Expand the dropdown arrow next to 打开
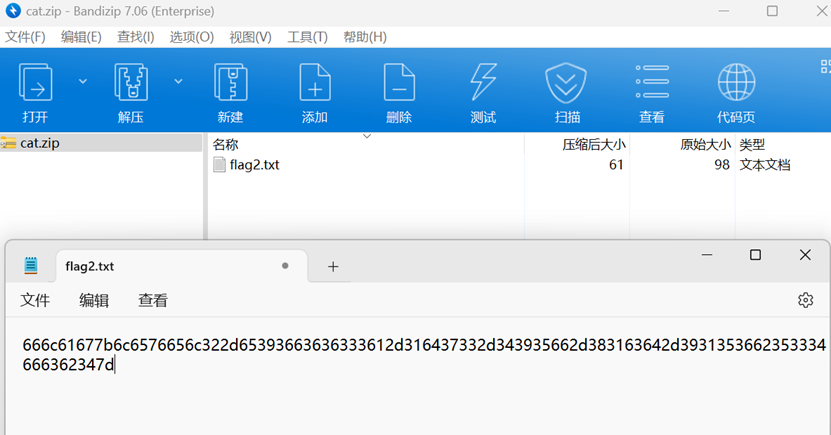This screenshot has width=831, height=435. tap(83, 81)
